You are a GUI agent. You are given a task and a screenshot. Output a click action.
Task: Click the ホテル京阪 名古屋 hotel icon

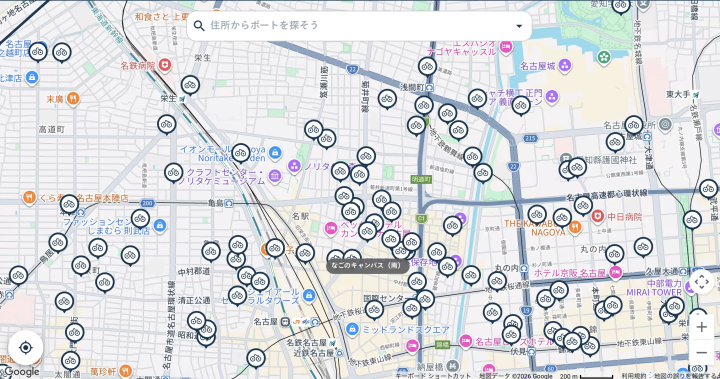[x=615, y=273]
